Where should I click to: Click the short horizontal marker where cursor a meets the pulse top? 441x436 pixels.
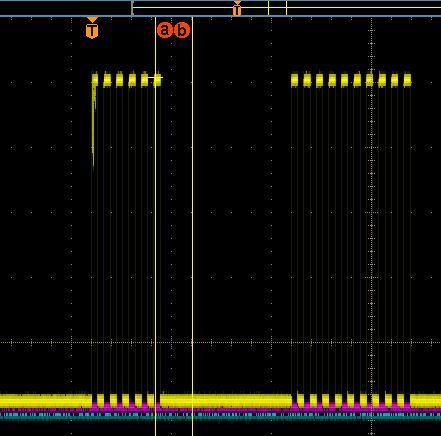click(155, 78)
